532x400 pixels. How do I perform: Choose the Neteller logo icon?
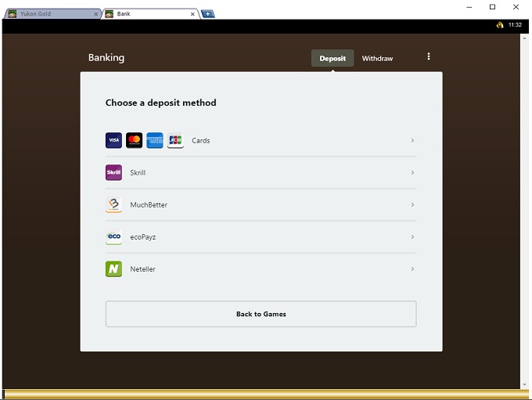pyautogui.click(x=113, y=269)
